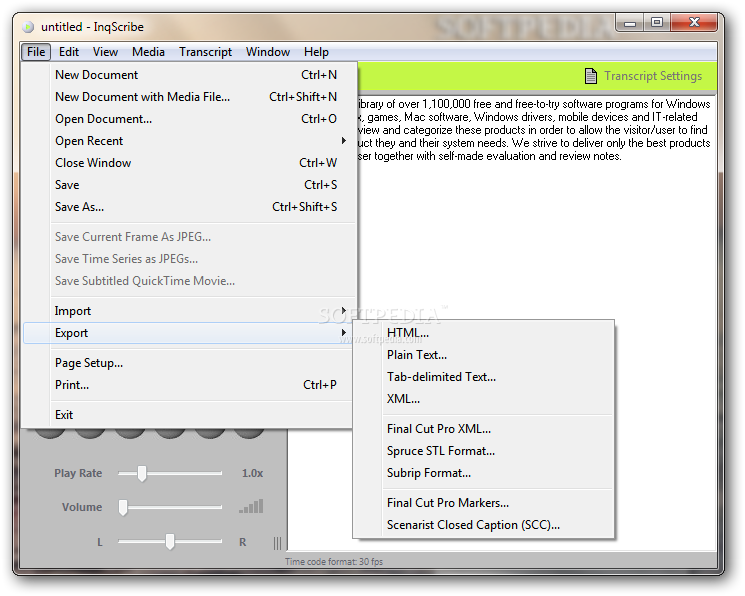
Task: Click the L/R balance slider handle
Action: [x=170, y=542]
